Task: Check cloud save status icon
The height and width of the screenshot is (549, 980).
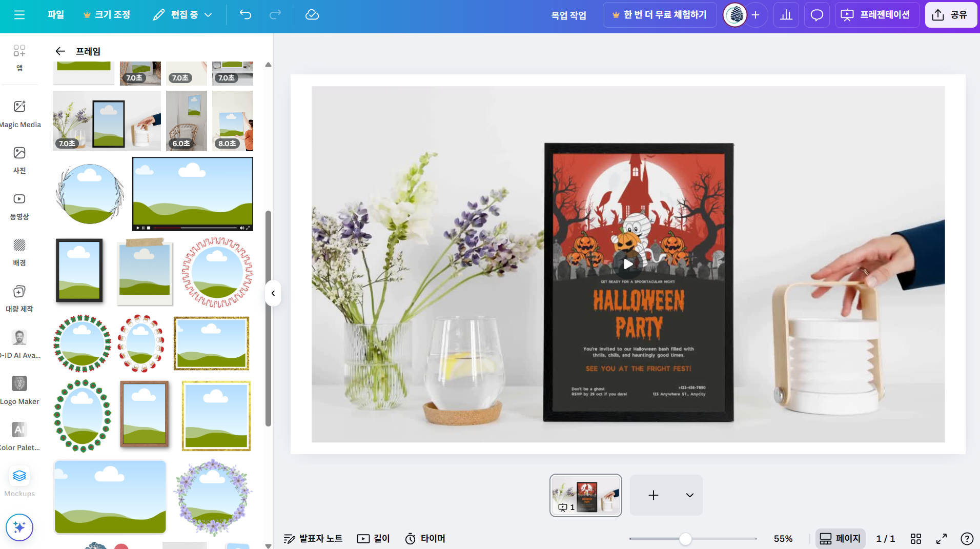Action: tap(312, 15)
